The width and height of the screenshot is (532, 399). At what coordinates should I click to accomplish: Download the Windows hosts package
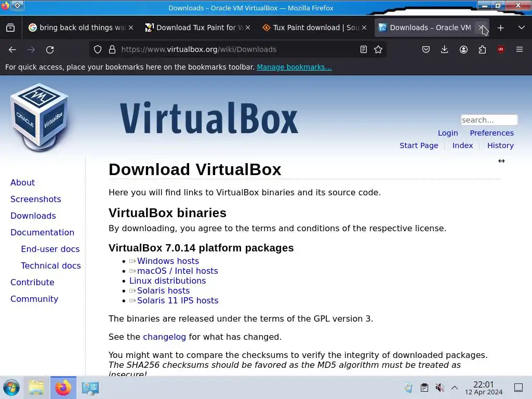tap(168, 261)
